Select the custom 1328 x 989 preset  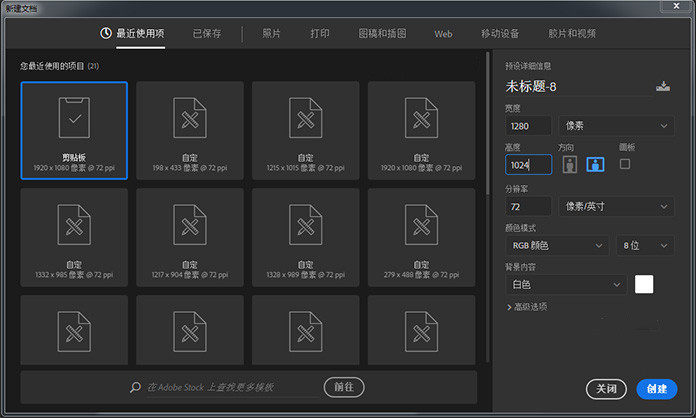(x=306, y=237)
